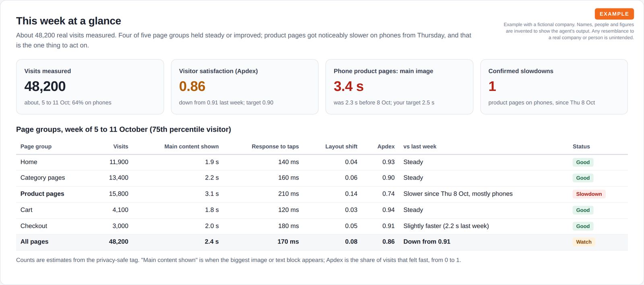Viewport: 644px width, 285px height.
Task: Click the 2.4 s value in All pages row
Action: (x=212, y=242)
